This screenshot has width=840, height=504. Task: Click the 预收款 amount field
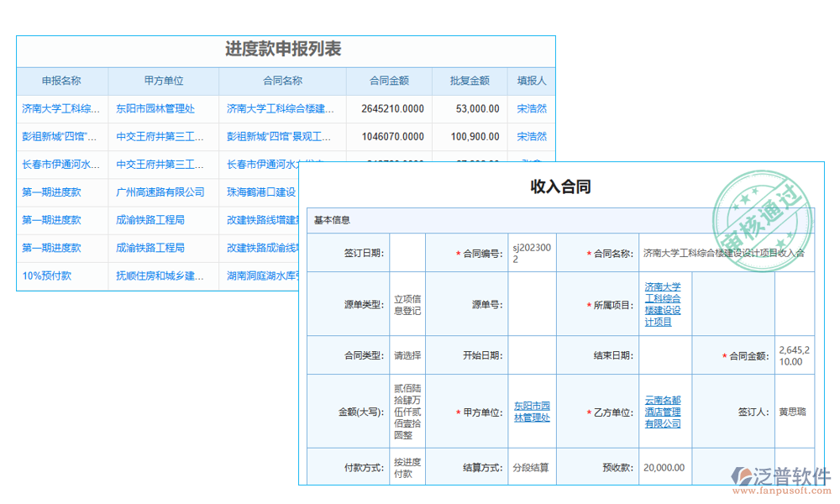(x=665, y=467)
